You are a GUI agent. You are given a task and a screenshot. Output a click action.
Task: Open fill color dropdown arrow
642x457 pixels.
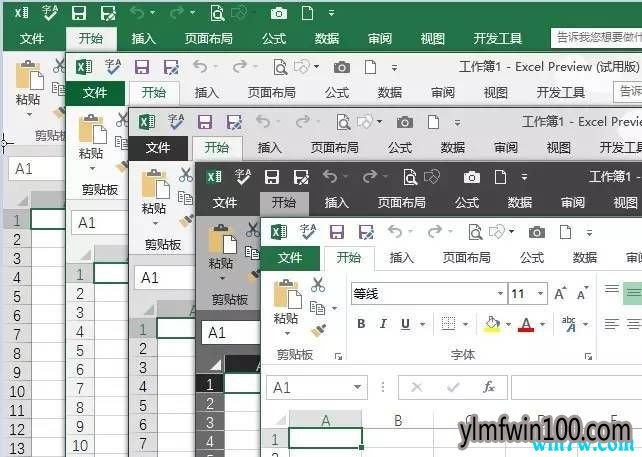pos(508,324)
